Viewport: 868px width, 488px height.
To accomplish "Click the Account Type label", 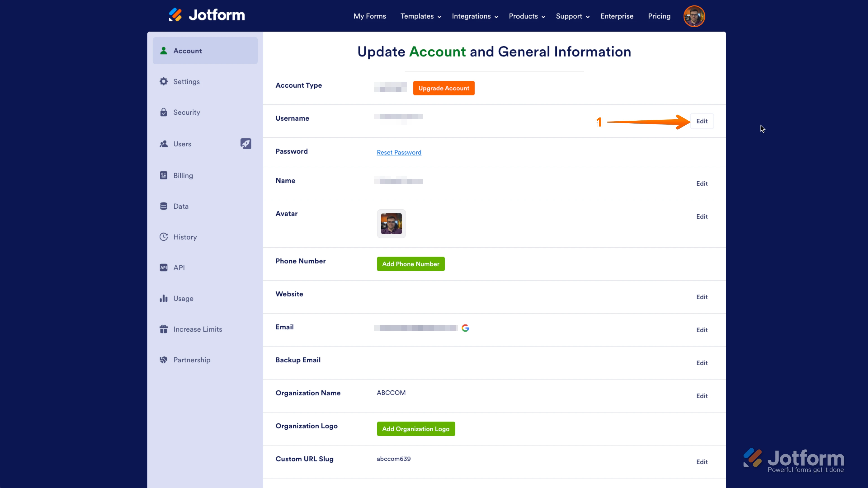I will [x=299, y=85].
